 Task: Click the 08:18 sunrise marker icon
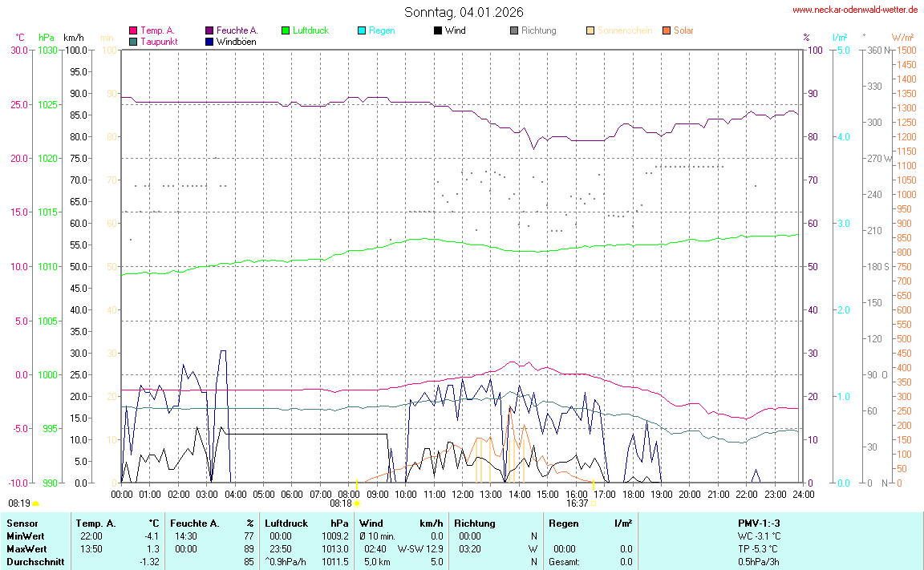(357, 503)
